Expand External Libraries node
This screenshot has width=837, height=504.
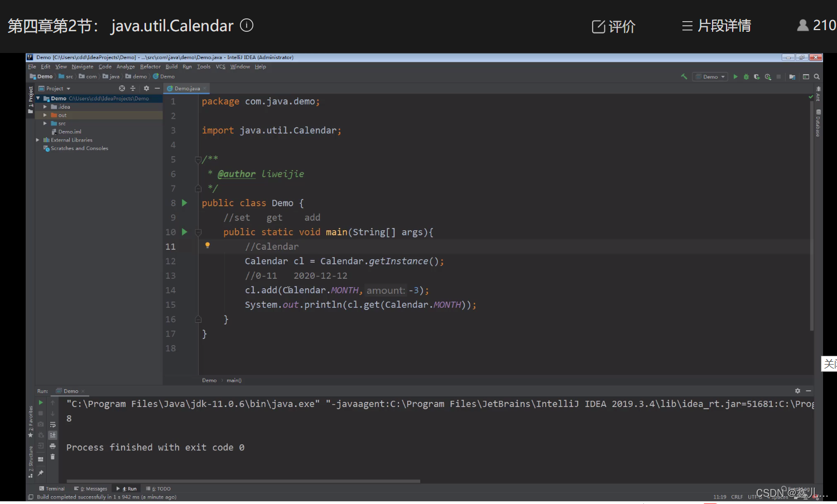38,140
